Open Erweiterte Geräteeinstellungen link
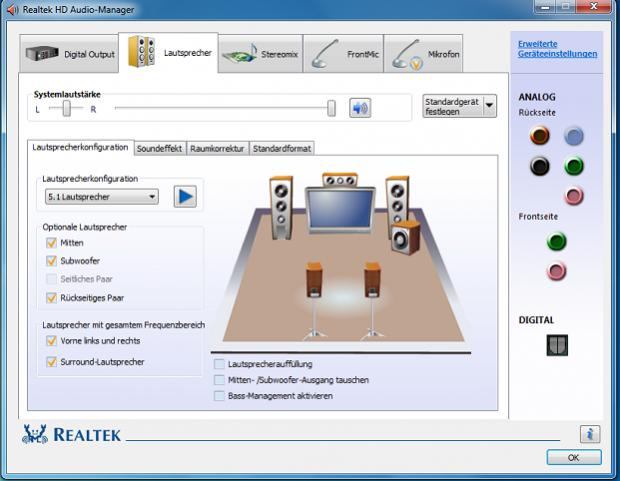This screenshot has width=620, height=481. pyautogui.click(x=557, y=49)
